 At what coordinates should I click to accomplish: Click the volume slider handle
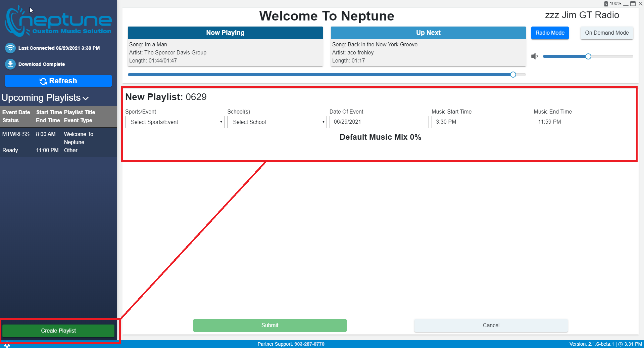588,56
